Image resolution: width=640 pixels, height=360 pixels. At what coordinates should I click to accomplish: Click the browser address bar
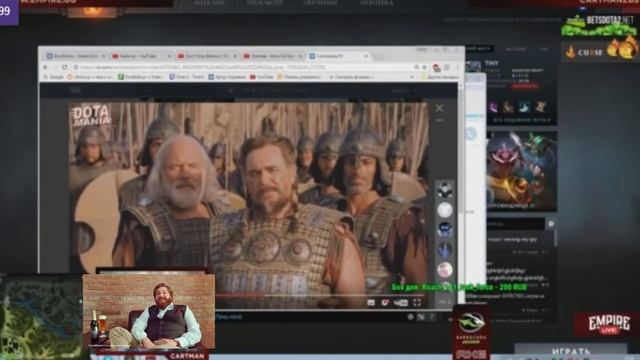click(x=245, y=67)
